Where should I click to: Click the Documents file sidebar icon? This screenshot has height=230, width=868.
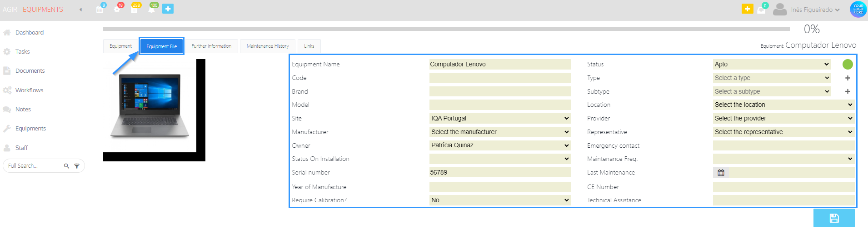point(7,71)
